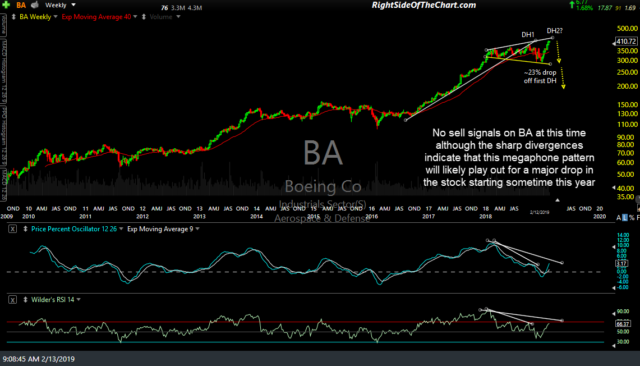640x366 pixels.
Task: Click the green plus add-chart icon
Action: coord(6,5)
